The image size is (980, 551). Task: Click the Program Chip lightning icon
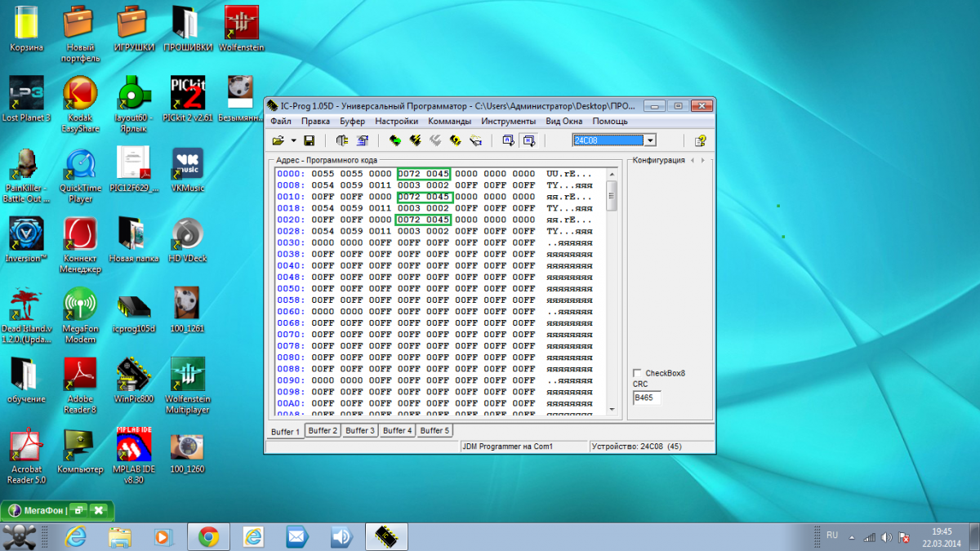tap(415, 140)
